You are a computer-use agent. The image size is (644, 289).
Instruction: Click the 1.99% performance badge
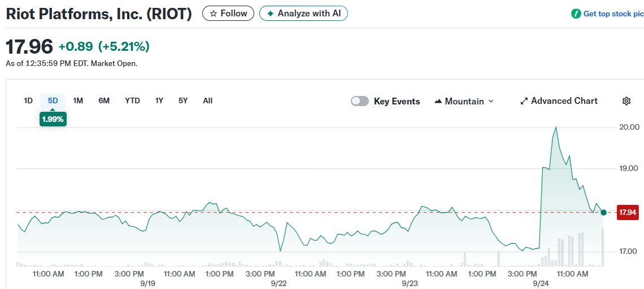[x=53, y=120]
